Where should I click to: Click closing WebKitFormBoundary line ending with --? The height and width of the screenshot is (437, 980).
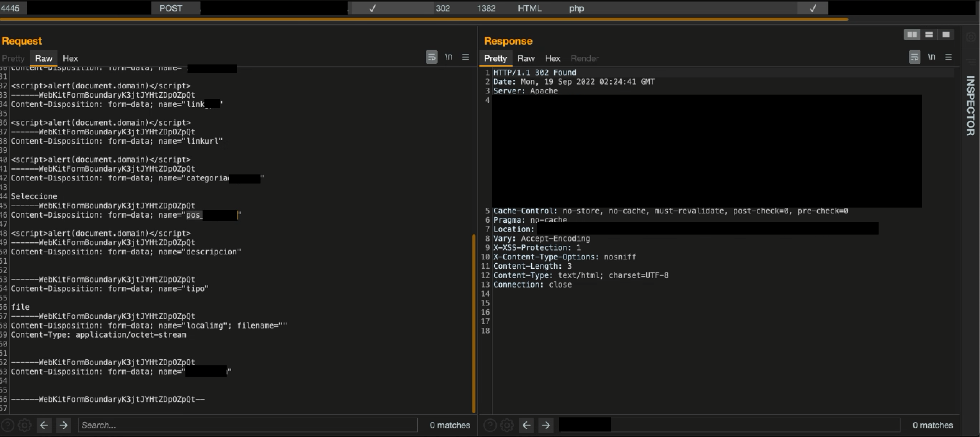[x=108, y=399]
